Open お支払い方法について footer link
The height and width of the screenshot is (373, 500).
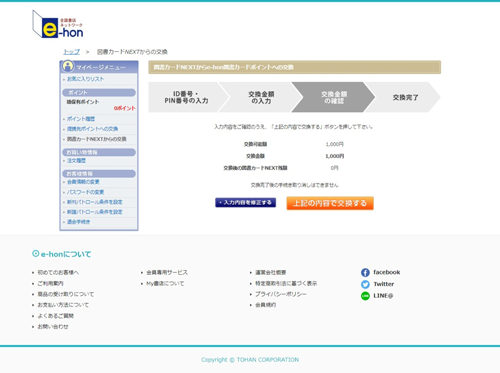click(x=63, y=305)
